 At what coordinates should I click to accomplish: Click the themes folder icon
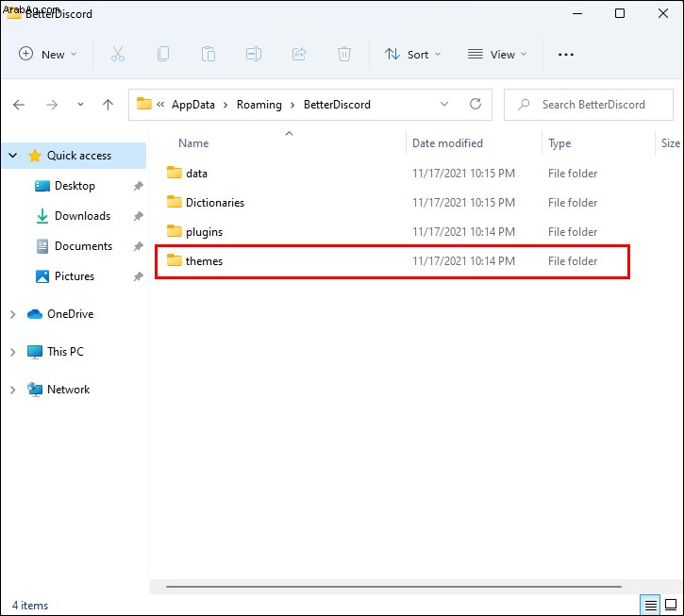(174, 260)
